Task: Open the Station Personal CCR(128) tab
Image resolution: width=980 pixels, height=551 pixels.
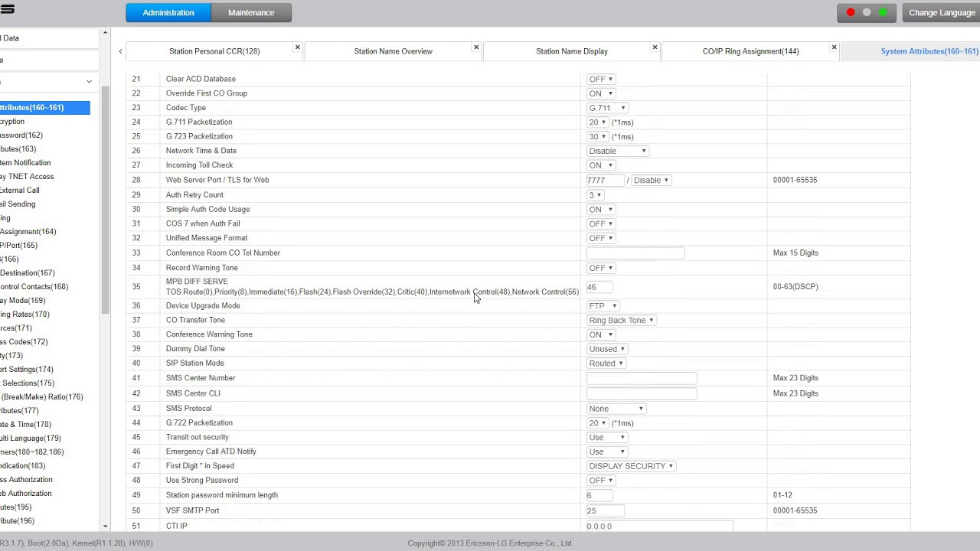Action: click(214, 51)
